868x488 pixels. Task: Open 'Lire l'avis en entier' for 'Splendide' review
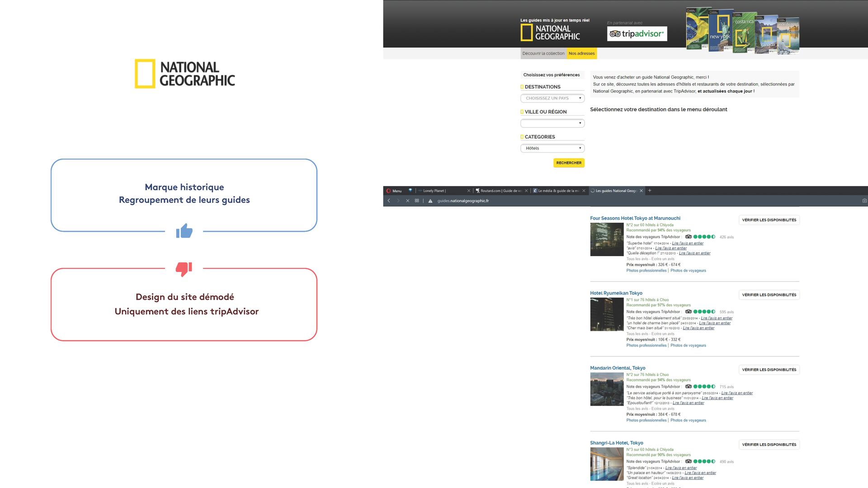click(x=681, y=468)
